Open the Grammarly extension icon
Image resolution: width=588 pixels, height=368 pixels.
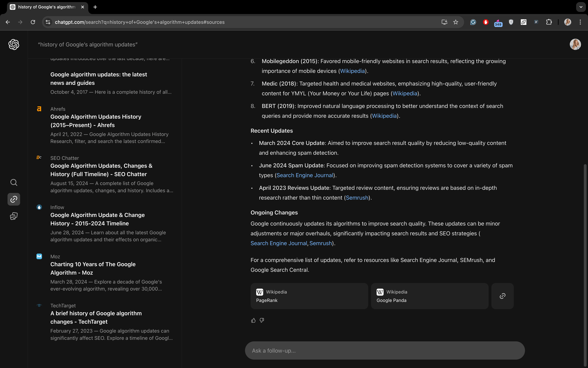coord(473,22)
